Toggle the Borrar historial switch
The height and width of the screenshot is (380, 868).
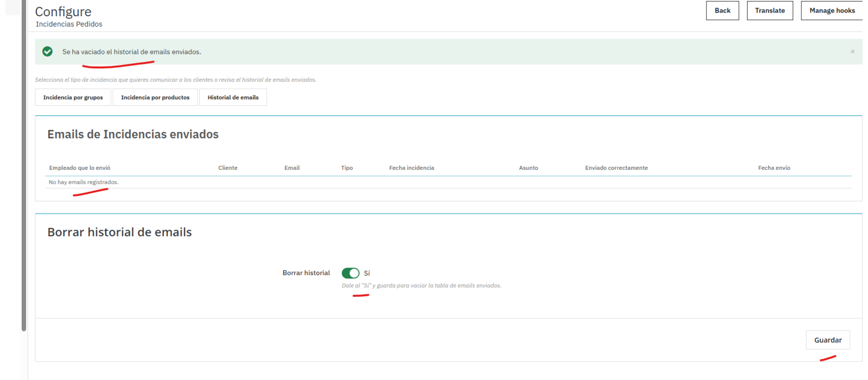[x=350, y=273]
